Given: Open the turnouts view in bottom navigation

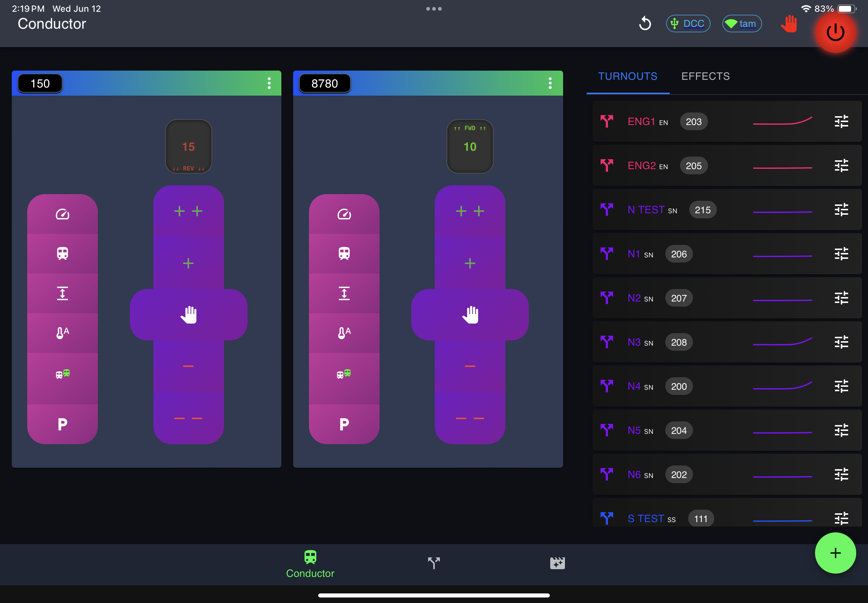Looking at the screenshot, I should (434, 563).
